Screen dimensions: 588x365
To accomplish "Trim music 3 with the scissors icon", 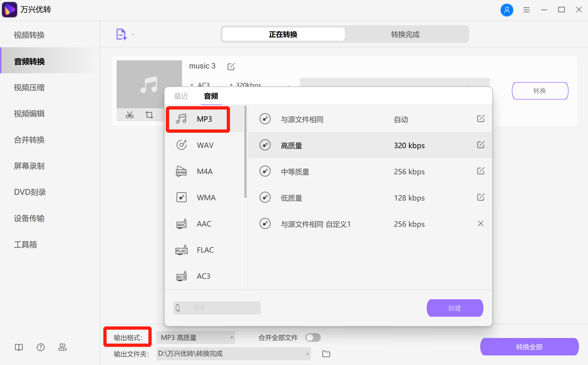I will [130, 115].
